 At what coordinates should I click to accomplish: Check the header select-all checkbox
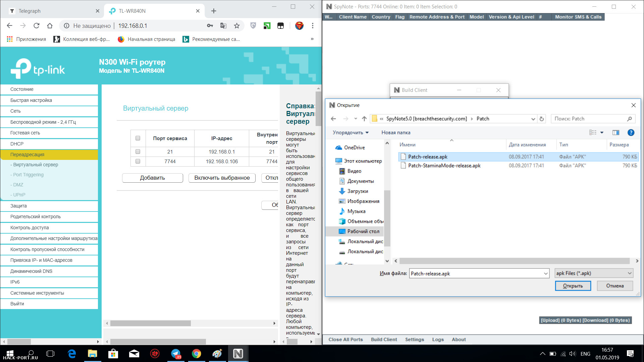138,138
